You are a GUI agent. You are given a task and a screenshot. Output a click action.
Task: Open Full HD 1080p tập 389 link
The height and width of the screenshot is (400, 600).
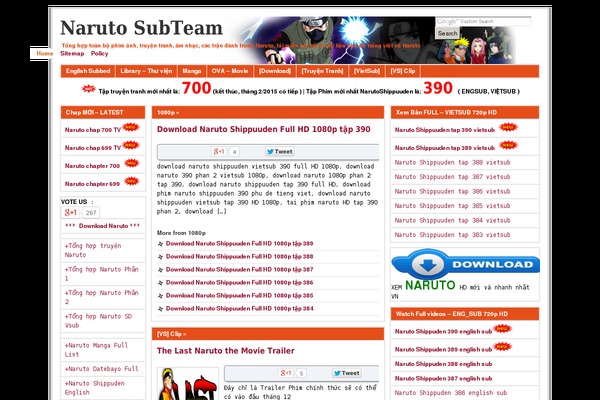(240, 243)
